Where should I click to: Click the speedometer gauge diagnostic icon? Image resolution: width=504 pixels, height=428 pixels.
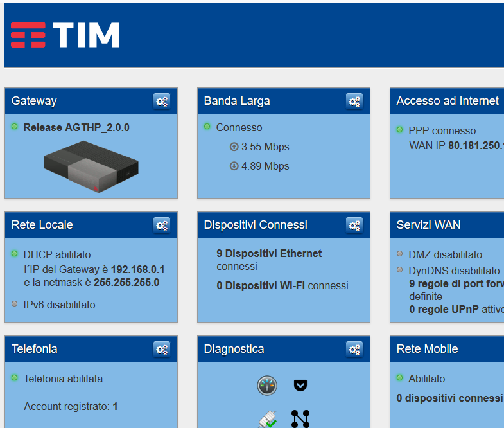pos(267,385)
